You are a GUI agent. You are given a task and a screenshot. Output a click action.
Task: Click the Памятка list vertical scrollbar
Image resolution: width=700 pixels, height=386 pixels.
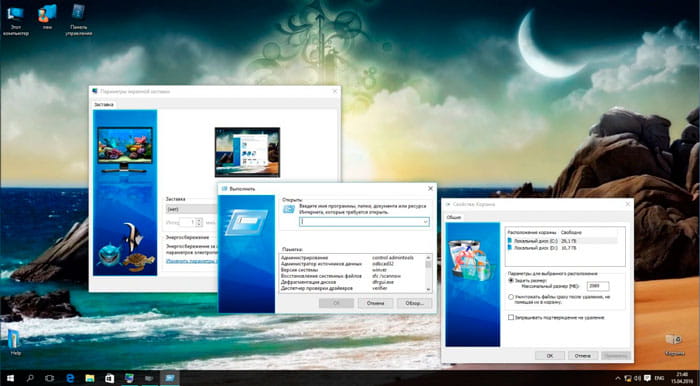pos(429,273)
